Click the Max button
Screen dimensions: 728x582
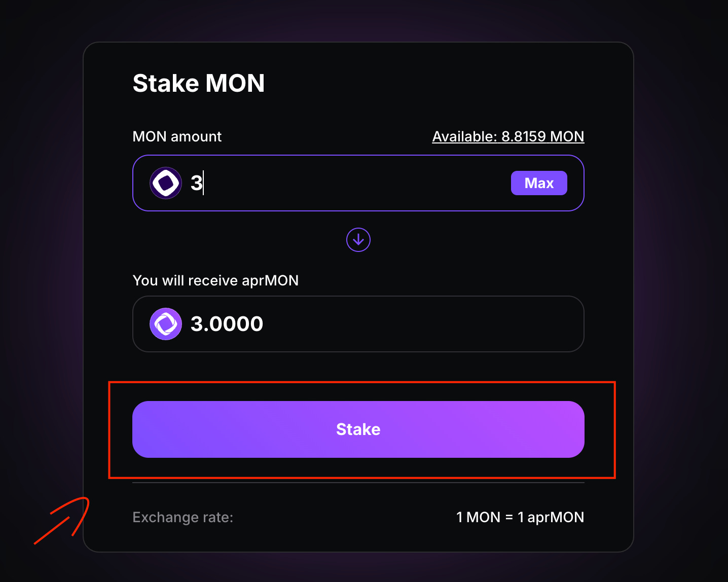pos(539,183)
